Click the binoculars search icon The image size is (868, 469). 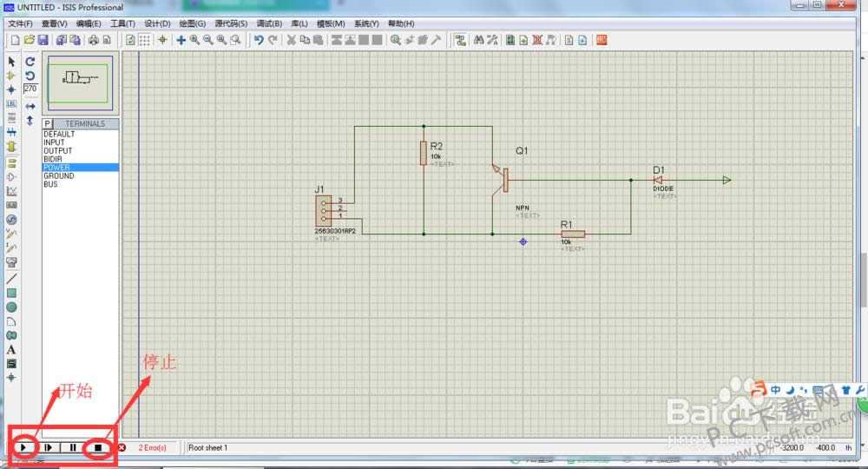click(477, 40)
